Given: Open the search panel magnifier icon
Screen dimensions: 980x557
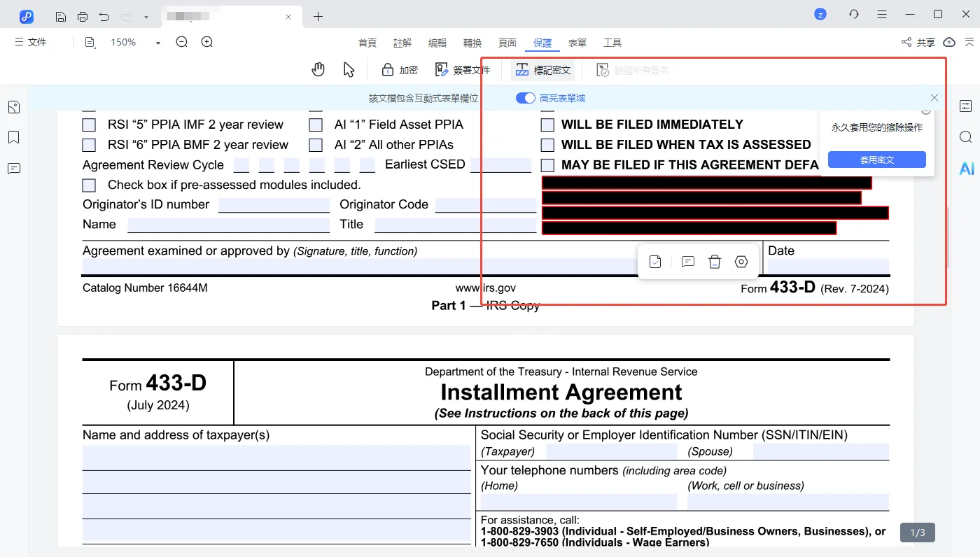Looking at the screenshot, I should [x=966, y=137].
